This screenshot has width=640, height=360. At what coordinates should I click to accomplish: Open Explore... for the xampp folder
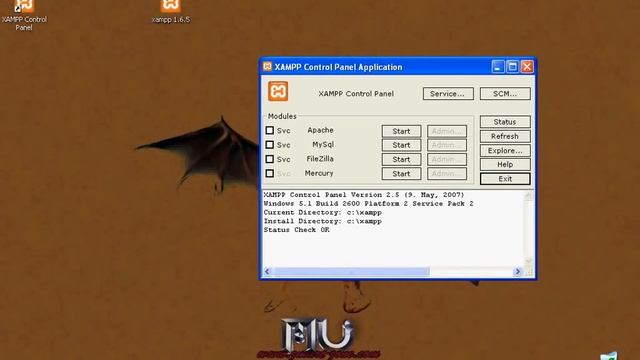tap(505, 150)
